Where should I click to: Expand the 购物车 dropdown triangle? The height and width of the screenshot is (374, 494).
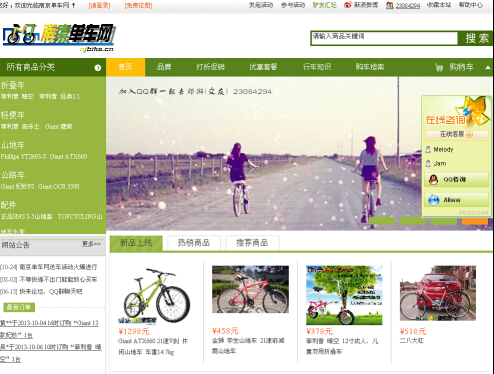(488, 68)
